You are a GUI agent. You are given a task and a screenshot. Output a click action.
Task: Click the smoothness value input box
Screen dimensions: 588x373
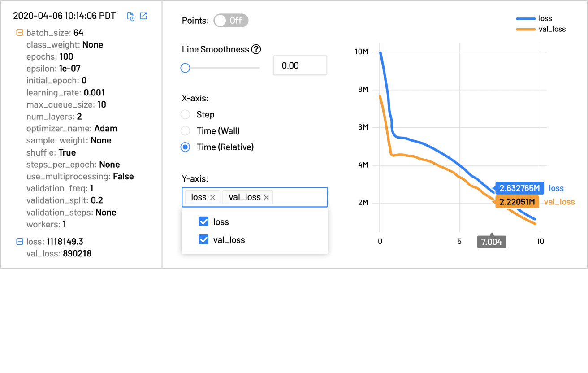coord(300,65)
